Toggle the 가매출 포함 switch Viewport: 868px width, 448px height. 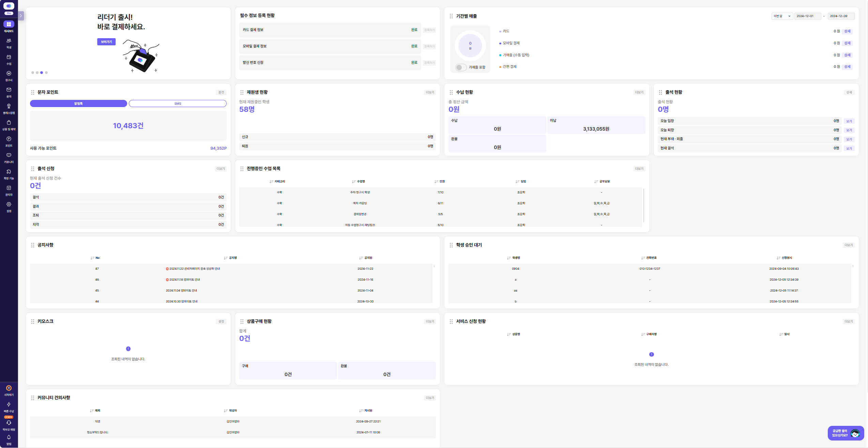coord(460,68)
